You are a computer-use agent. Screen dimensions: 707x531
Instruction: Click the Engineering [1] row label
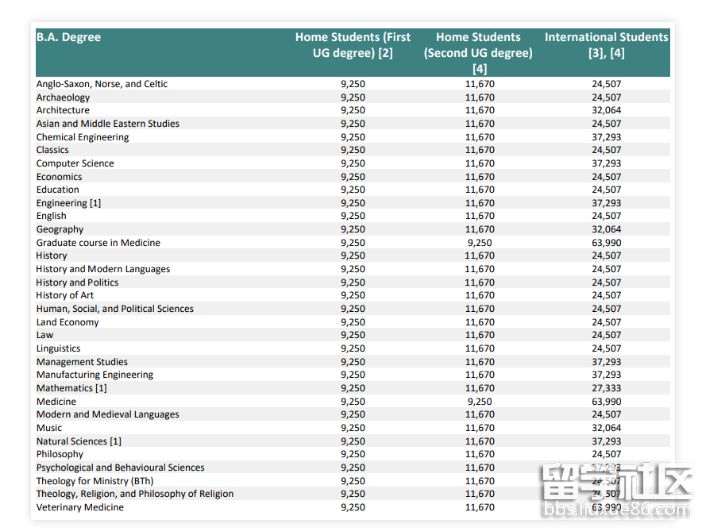click(69, 203)
